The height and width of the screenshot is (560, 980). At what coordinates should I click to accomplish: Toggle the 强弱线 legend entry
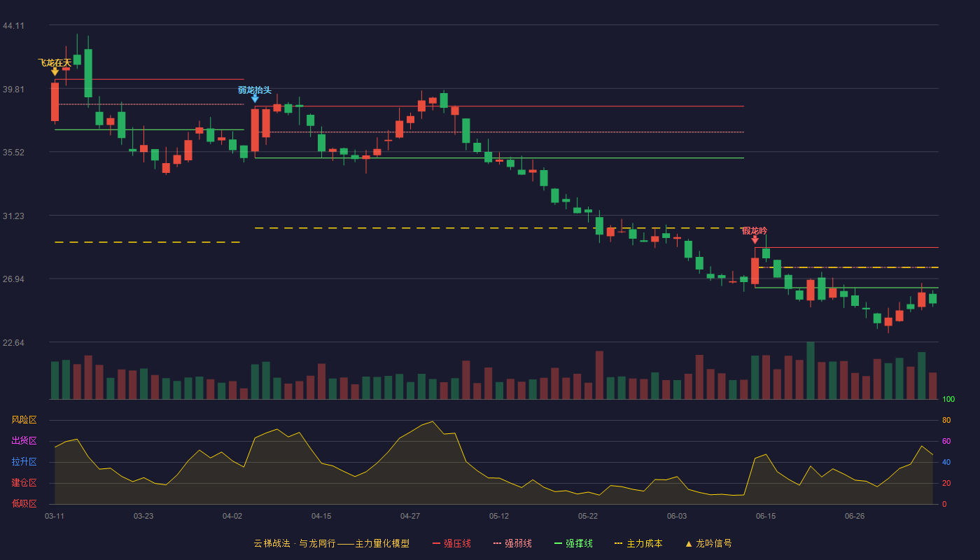tap(512, 543)
